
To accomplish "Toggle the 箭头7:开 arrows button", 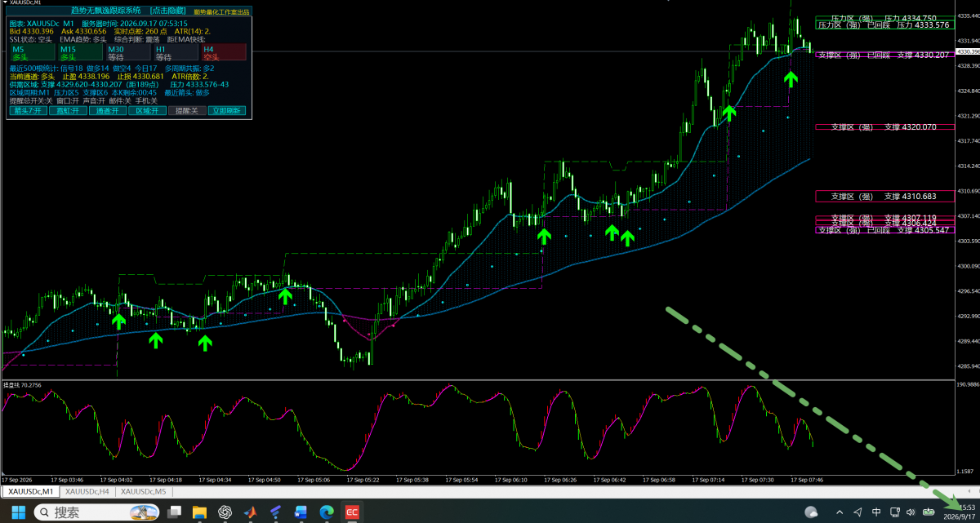I will tap(29, 111).
